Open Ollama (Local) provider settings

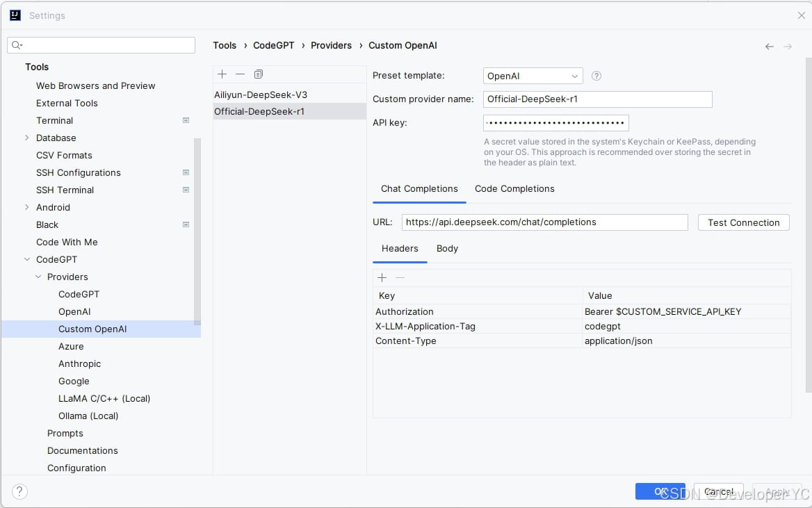pyautogui.click(x=88, y=416)
